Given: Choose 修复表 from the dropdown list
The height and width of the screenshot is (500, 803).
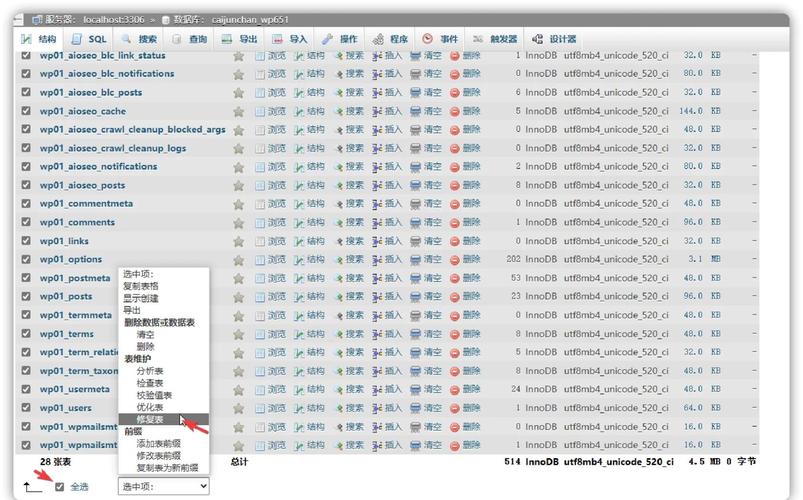Looking at the screenshot, I should 157,420.
